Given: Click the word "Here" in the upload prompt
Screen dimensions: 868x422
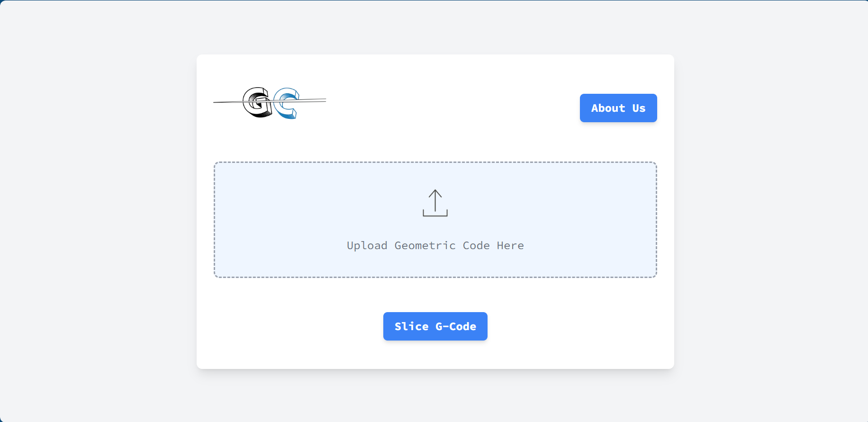Looking at the screenshot, I should click(x=510, y=245).
